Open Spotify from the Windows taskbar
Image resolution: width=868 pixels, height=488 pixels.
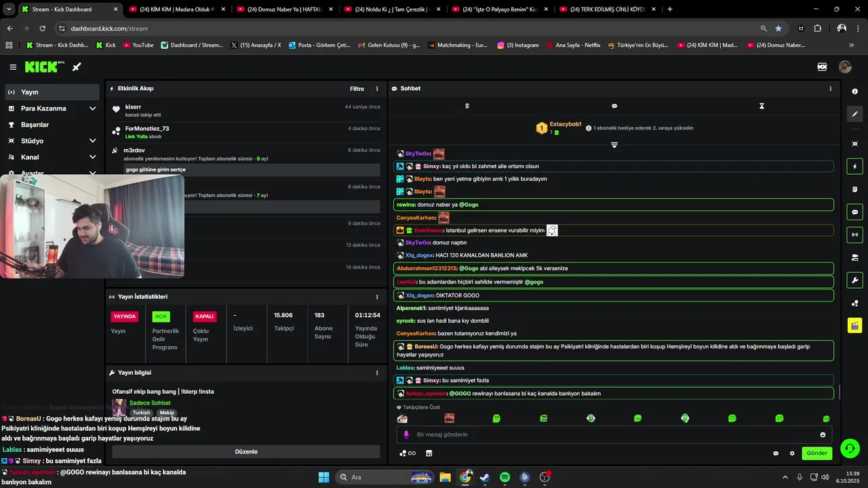pyautogui.click(x=505, y=477)
